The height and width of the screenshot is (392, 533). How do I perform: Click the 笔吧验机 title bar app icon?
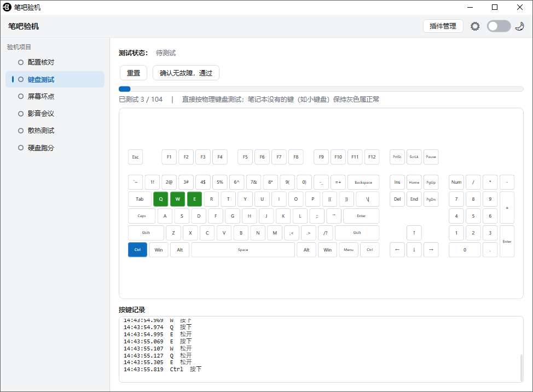[x=7, y=7]
